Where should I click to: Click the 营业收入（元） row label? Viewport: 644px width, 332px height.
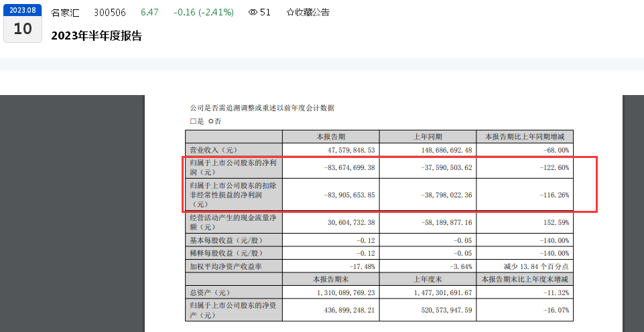point(214,150)
